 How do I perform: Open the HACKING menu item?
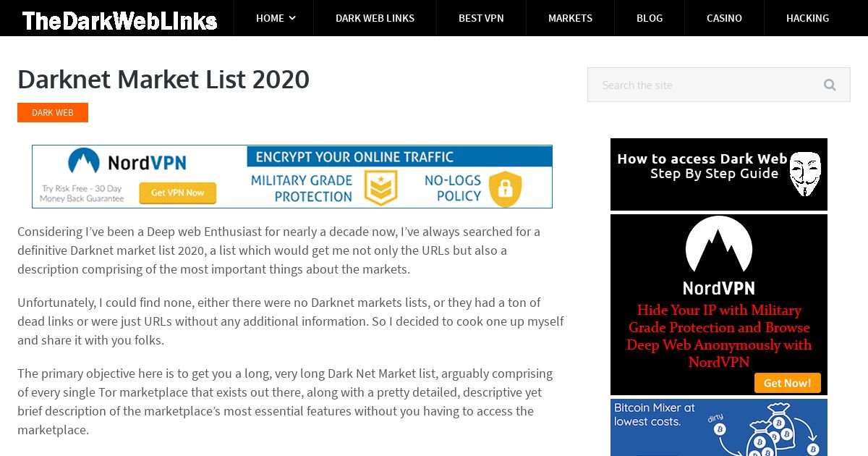(x=807, y=18)
